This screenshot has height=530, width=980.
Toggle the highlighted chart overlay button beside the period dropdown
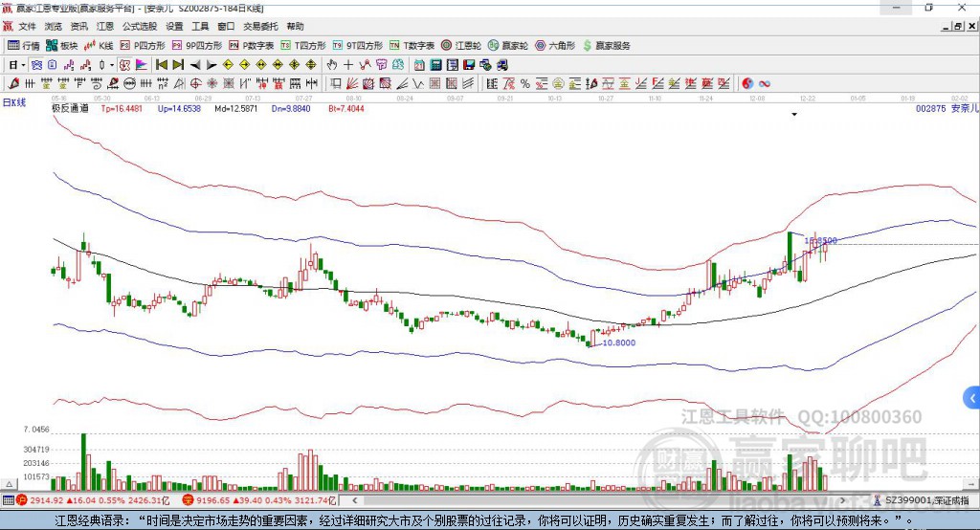coord(37,65)
